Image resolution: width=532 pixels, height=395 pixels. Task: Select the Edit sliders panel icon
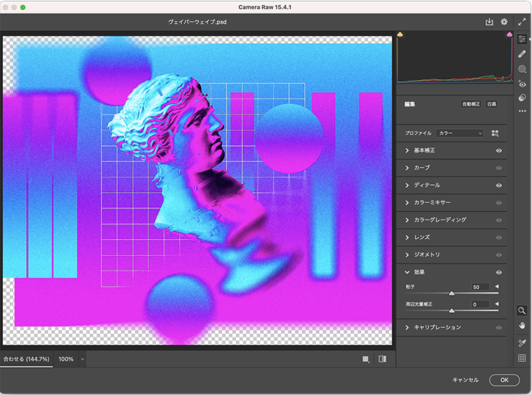click(522, 40)
